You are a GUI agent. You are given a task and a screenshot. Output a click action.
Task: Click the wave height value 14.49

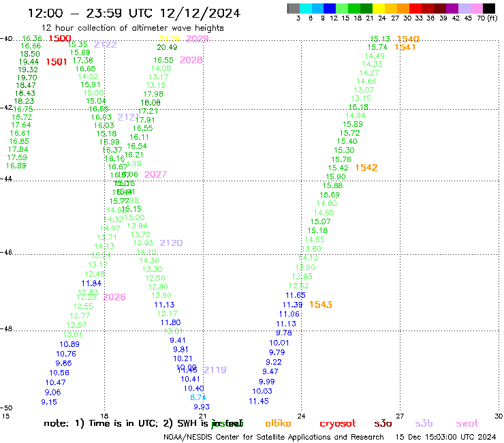pos(375,56)
